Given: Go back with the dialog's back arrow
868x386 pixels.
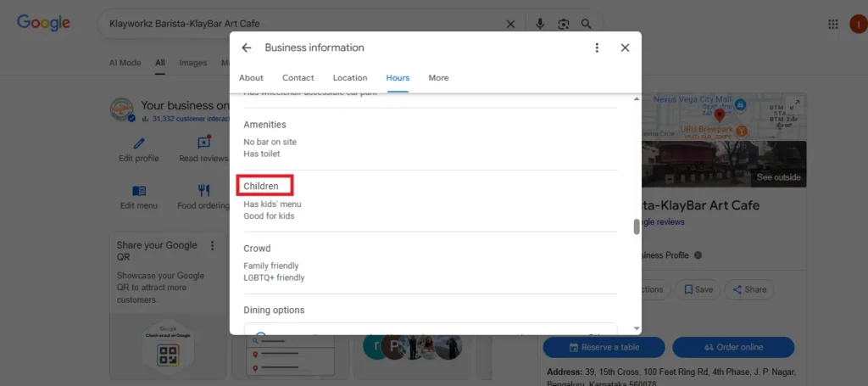Looking at the screenshot, I should (x=247, y=48).
